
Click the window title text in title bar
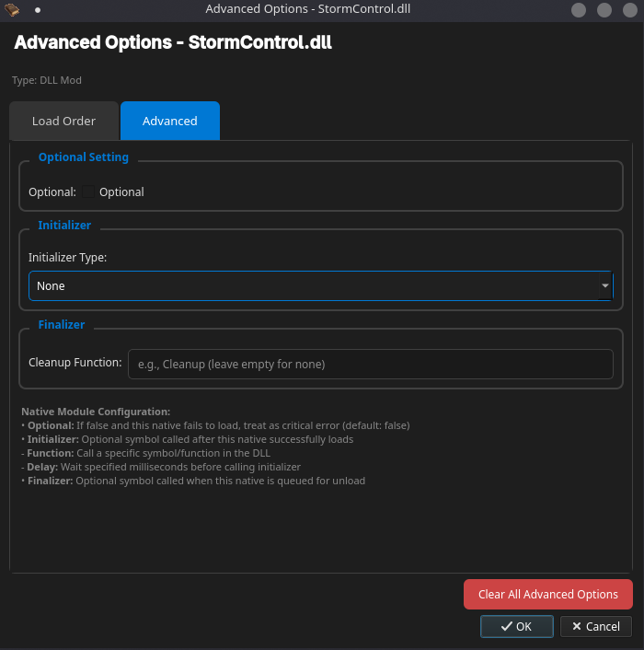(320, 10)
